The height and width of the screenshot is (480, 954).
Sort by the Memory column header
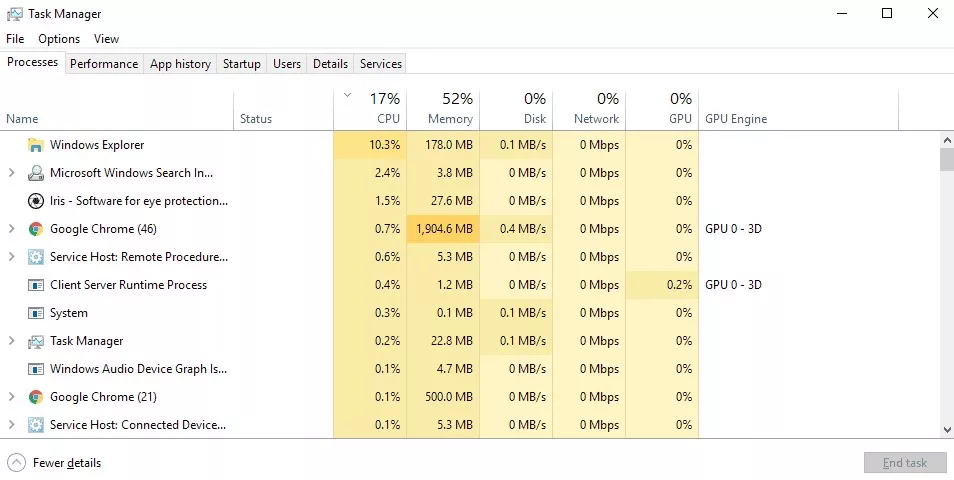pyautogui.click(x=443, y=110)
